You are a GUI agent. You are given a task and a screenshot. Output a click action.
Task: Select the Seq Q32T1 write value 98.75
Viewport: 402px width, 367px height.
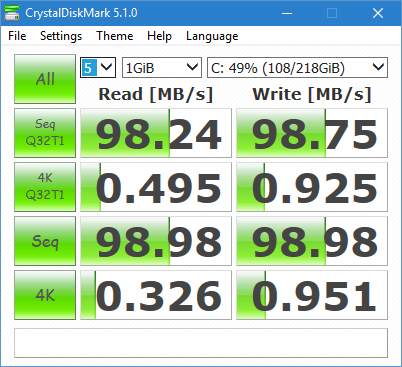[312, 133]
